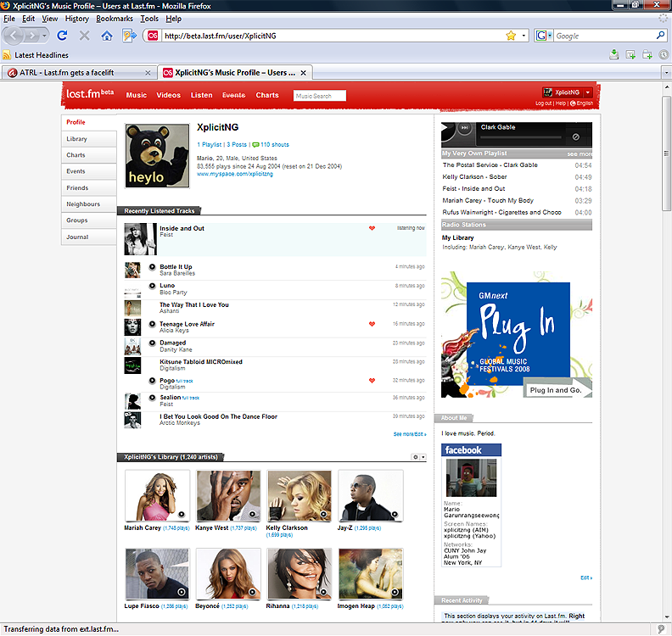Open the 3 Posts link
The width and height of the screenshot is (672, 636).
coord(237,145)
